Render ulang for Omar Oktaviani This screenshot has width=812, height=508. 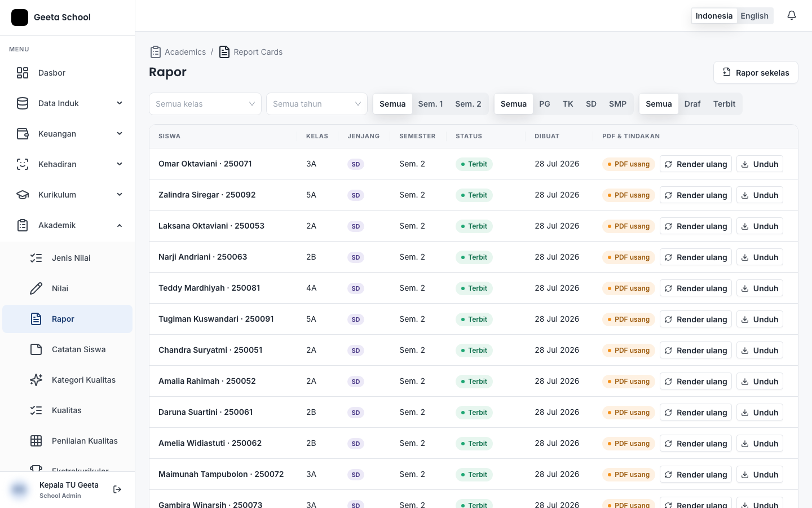point(696,164)
